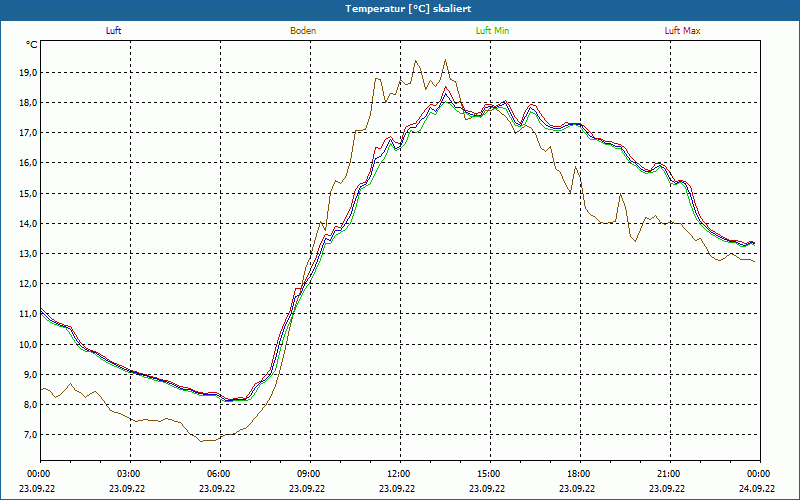800x500 pixels.
Task: Click the '09:00' time axis label
Action: (x=310, y=473)
